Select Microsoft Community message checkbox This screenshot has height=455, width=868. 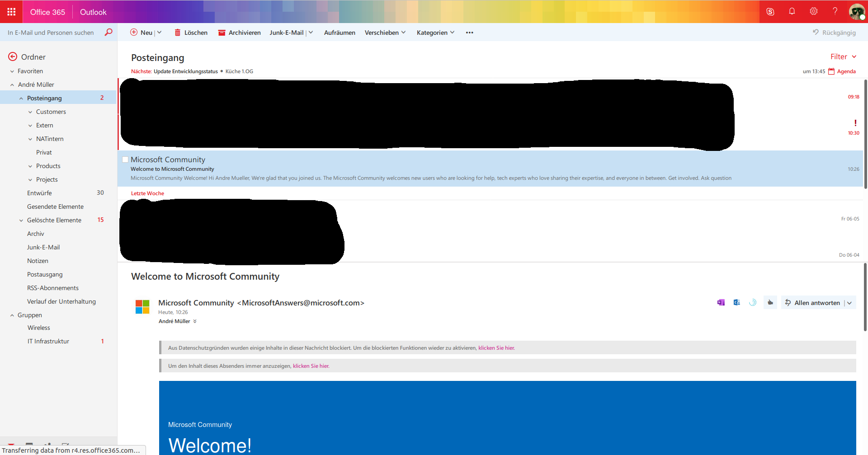click(125, 159)
